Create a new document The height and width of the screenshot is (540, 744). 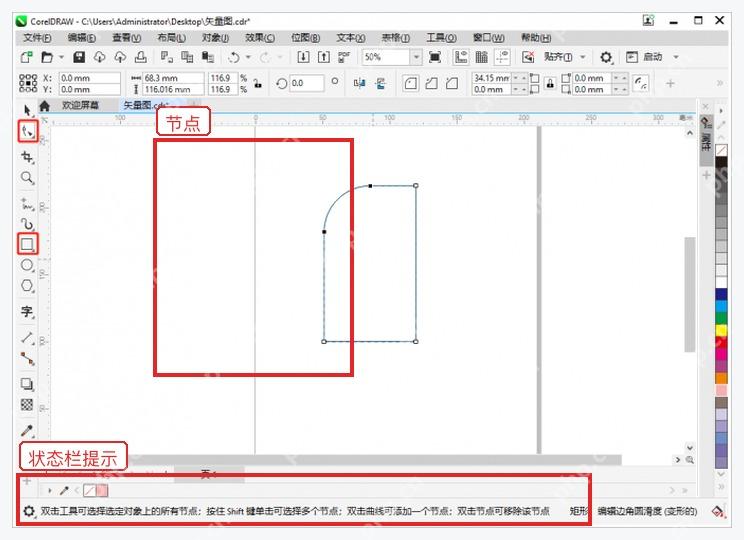[27, 57]
